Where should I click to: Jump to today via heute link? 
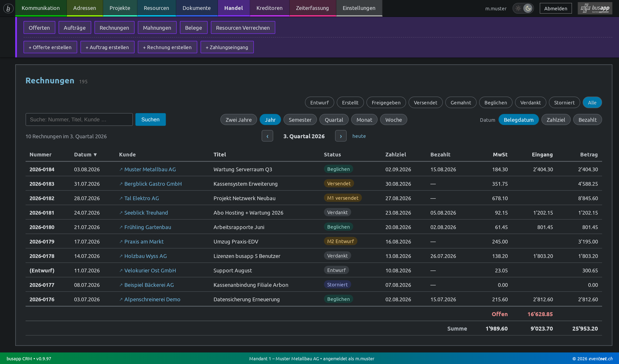point(359,136)
